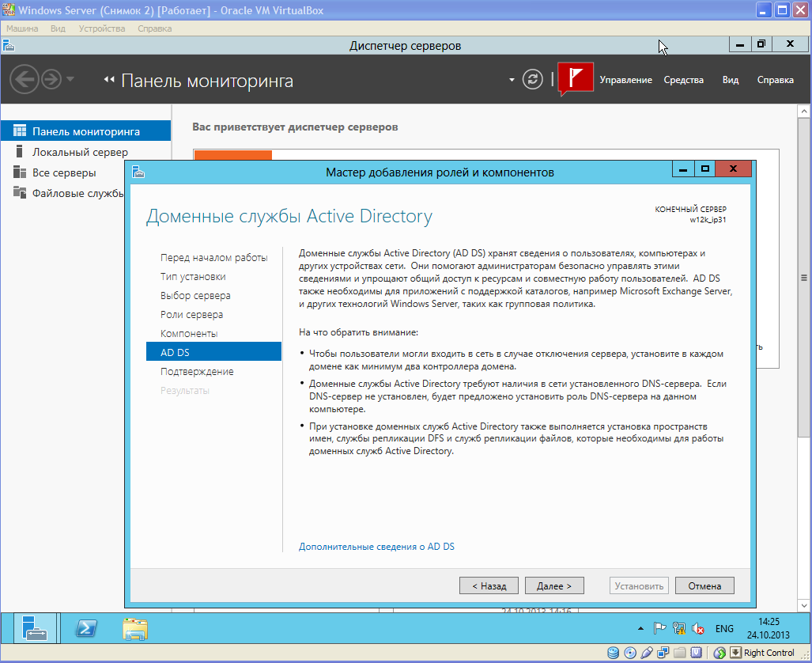812x663 pixels.
Task: Click Server Manager scrollbar up arrow
Action: (x=804, y=111)
